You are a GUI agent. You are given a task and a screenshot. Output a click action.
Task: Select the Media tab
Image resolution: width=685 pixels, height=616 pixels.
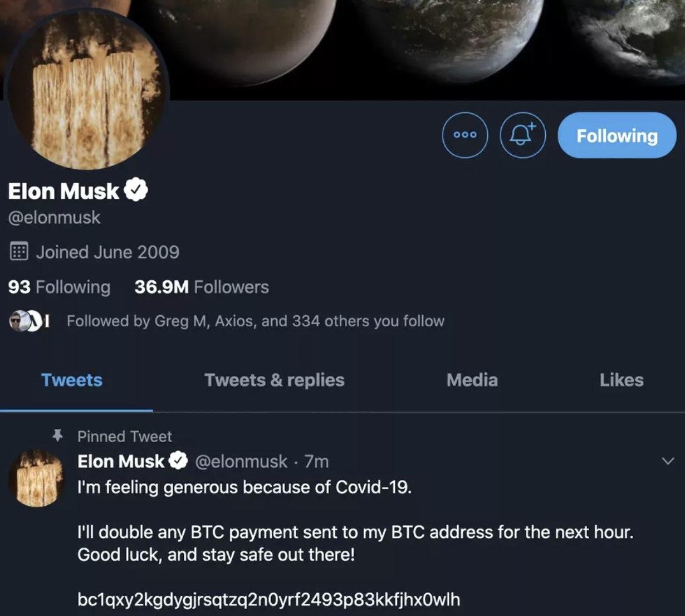click(472, 380)
